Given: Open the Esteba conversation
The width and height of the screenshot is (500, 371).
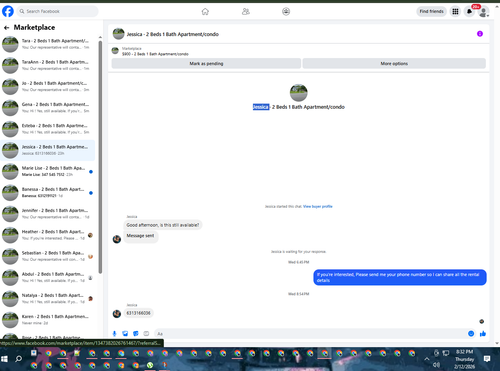Looking at the screenshot, I should tap(48, 129).
